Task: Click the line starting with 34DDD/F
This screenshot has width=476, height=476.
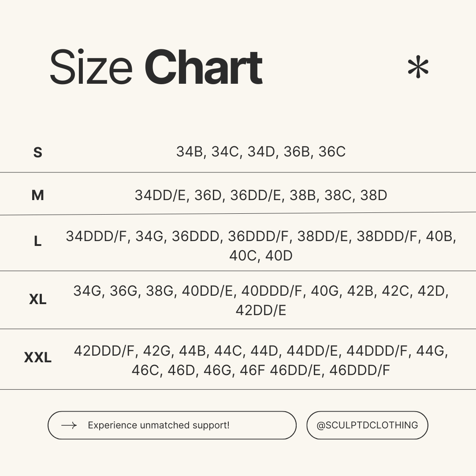Action: pyautogui.click(x=261, y=236)
